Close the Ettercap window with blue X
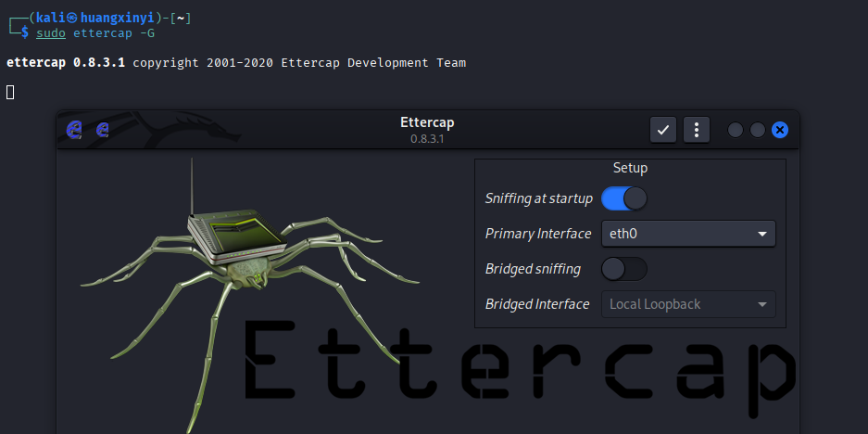Image resolution: width=868 pixels, height=434 pixels. pos(779,130)
